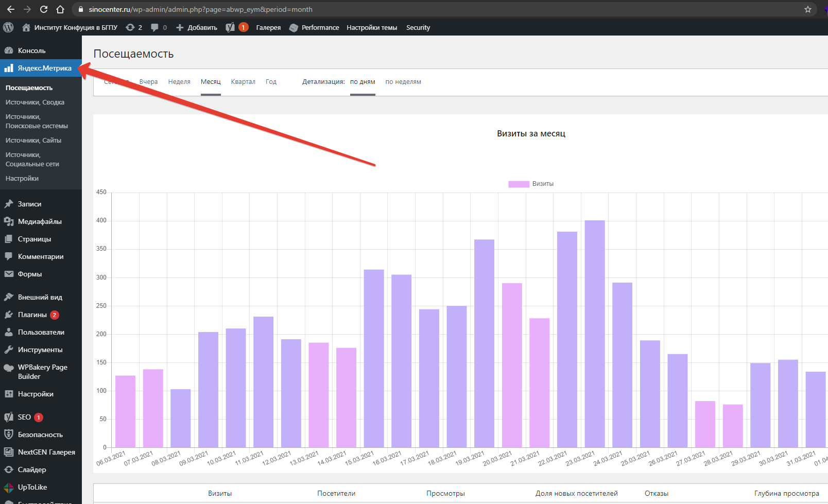Show Год period statistics

click(x=271, y=82)
